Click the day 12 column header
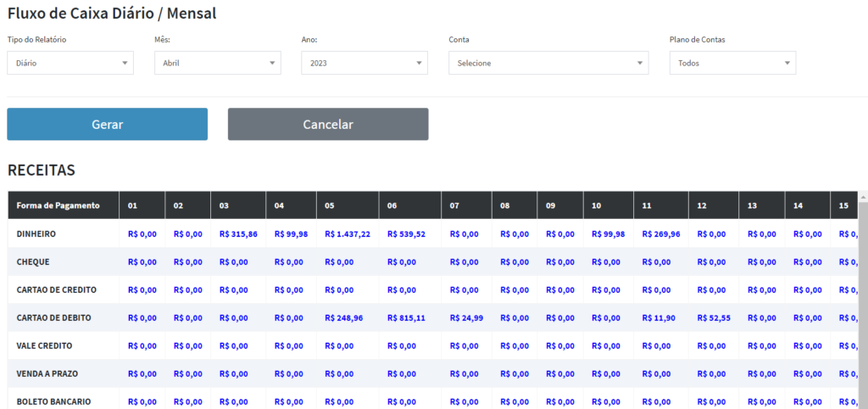The height and width of the screenshot is (409, 868). [702, 205]
